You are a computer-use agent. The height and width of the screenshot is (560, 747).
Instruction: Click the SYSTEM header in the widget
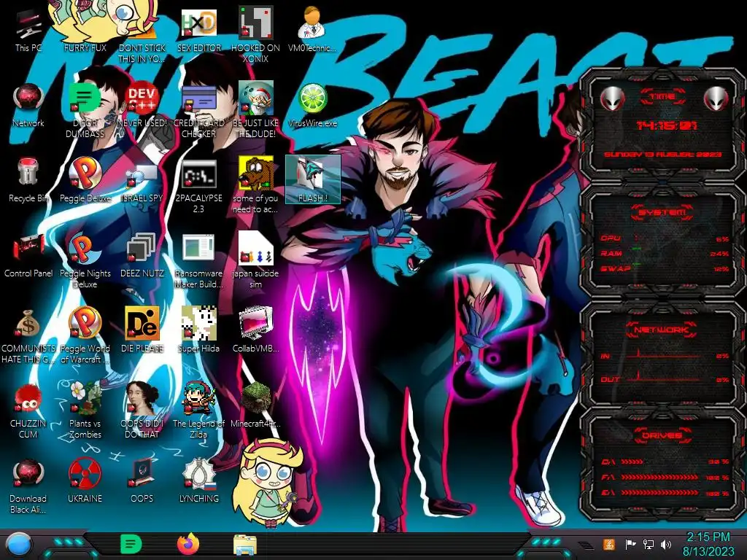[662, 212]
